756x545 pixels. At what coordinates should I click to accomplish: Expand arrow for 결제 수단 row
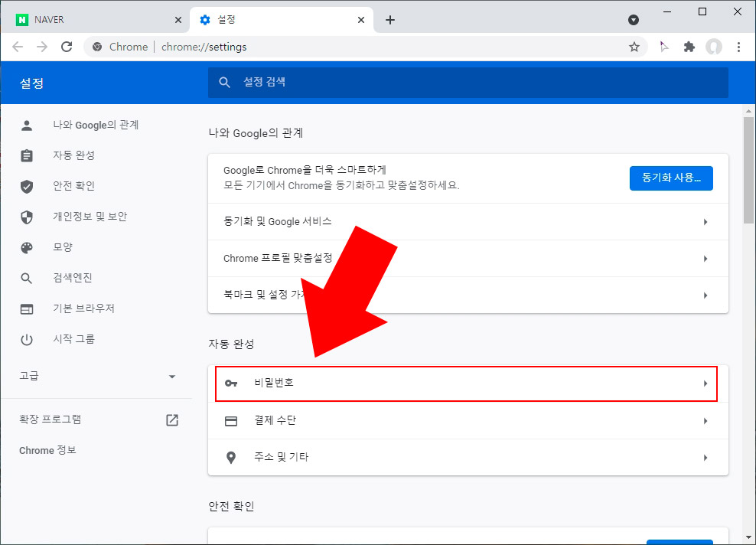(705, 421)
